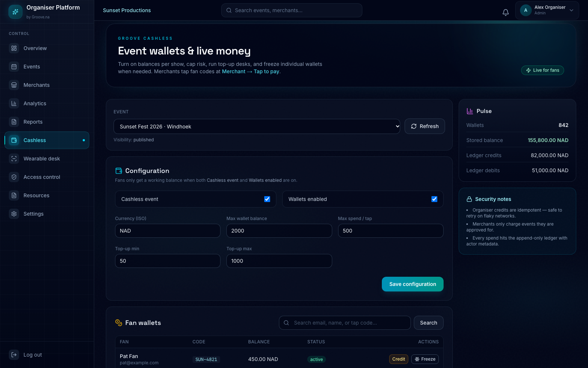Click Save configuration button
588x368 pixels.
tap(413, 284)
